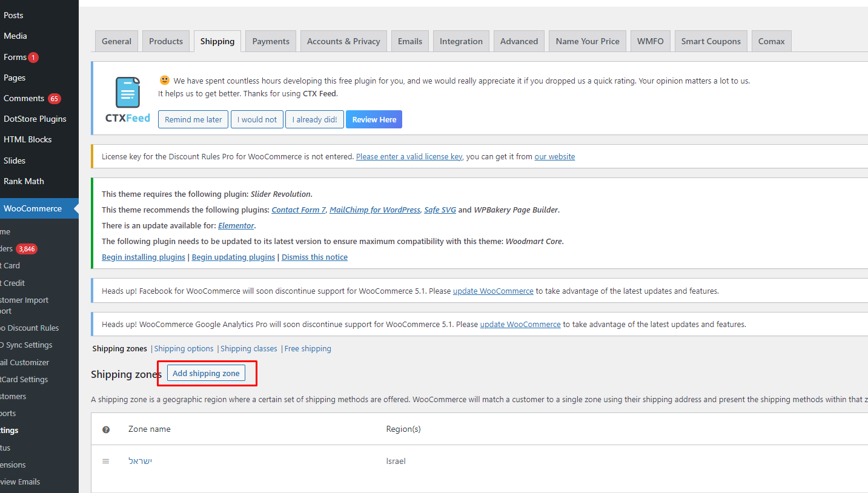
Task: Open WooCommerce in the sidebar menu
Action: [33, 208]
